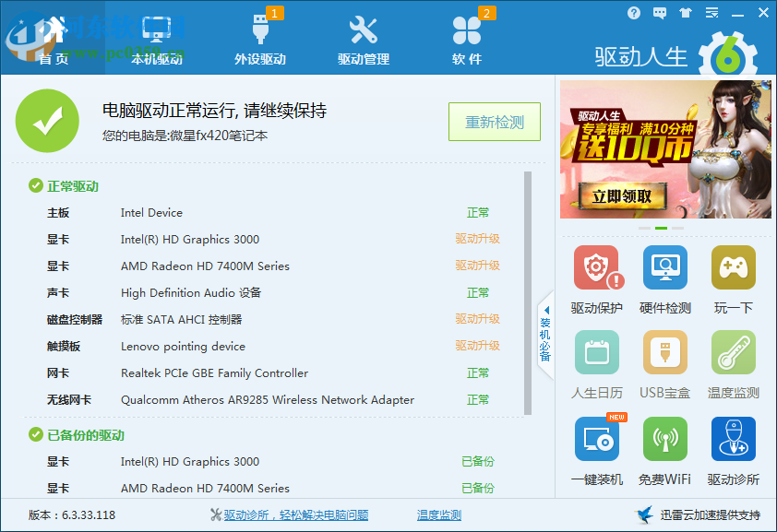Open 温度监测 temperature monitoring
This screenshot has width=777, height=532.
coord(733,353)
